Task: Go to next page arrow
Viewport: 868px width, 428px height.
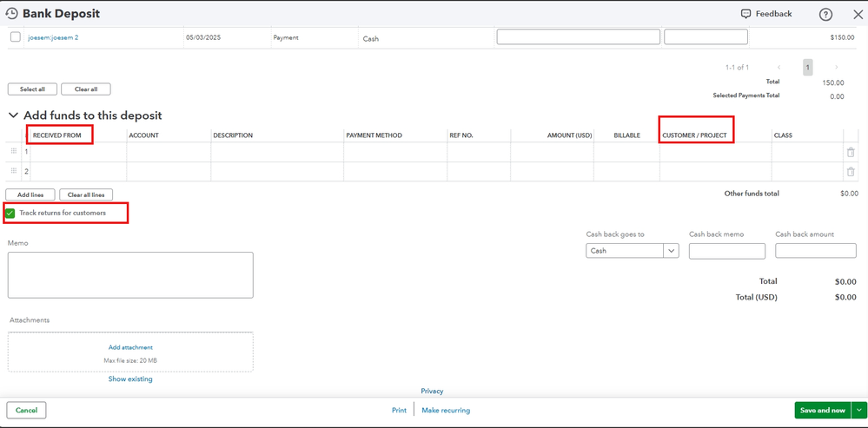Action: (x=837, y=68)
